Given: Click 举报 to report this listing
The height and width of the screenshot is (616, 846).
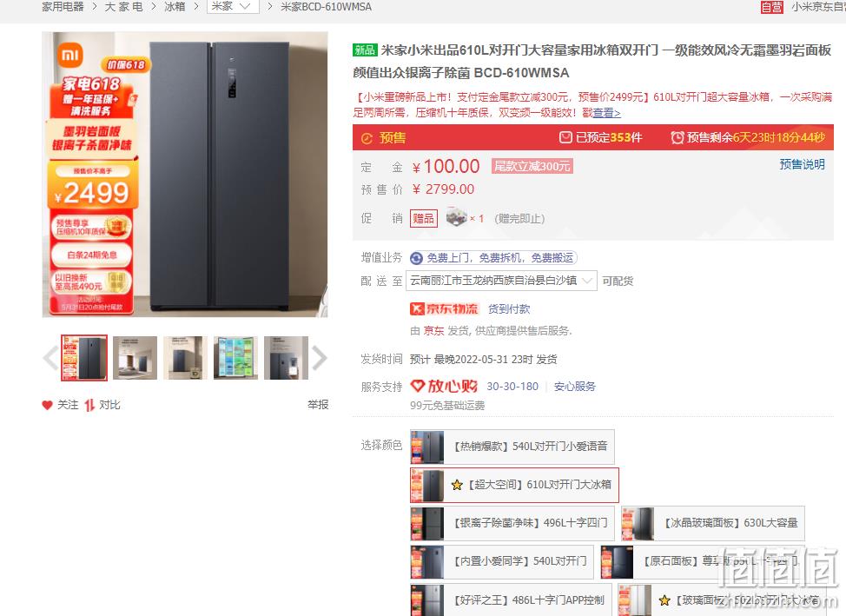Looking at the screenshot, I should point(318,404).
